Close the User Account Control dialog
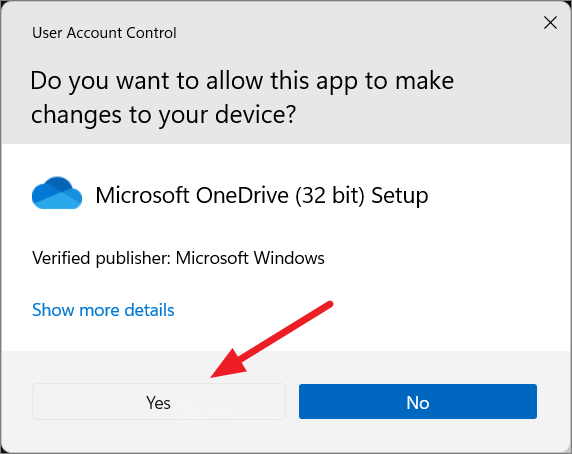Viewport: 572px width, 454px height. coord(550,23)
